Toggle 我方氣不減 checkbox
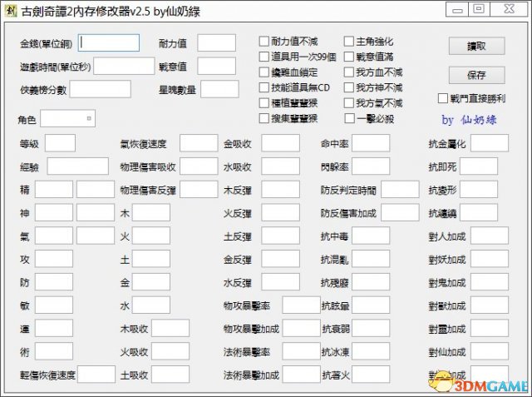The image size is (532, 397). [349, 103]
